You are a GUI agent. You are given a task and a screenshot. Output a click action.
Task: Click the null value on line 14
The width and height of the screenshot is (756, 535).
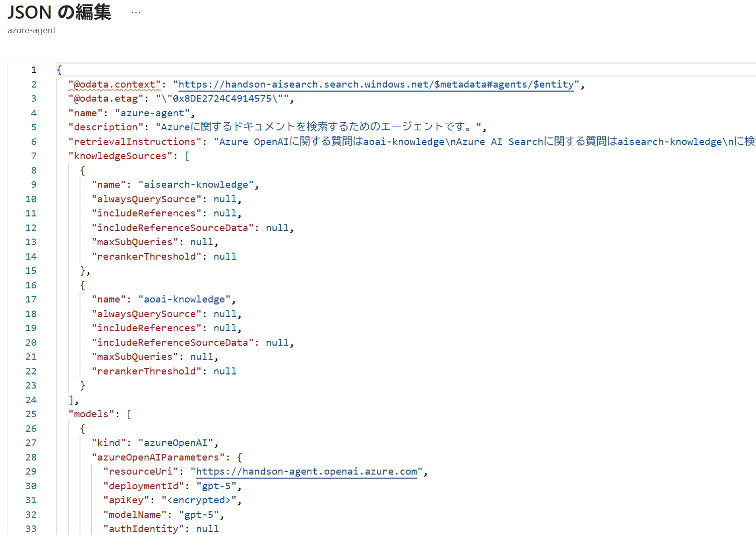tap(225, 257)
